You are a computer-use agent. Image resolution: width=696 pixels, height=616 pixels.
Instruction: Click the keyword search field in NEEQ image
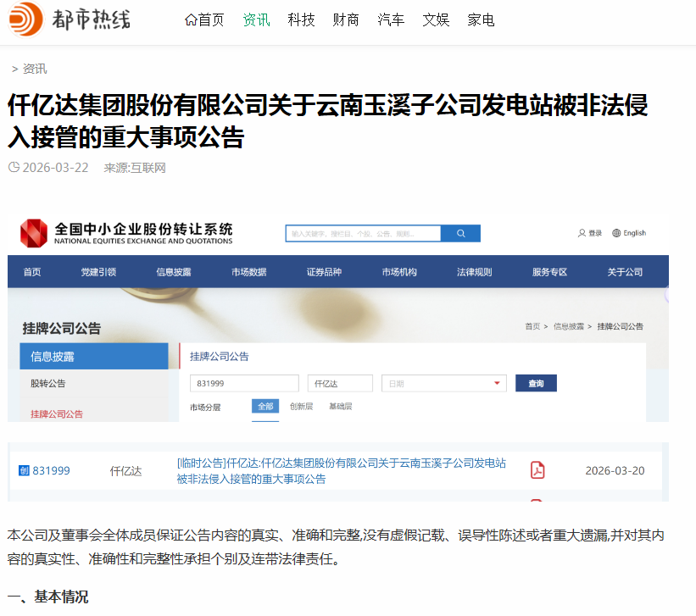click(x=363, y=234)
